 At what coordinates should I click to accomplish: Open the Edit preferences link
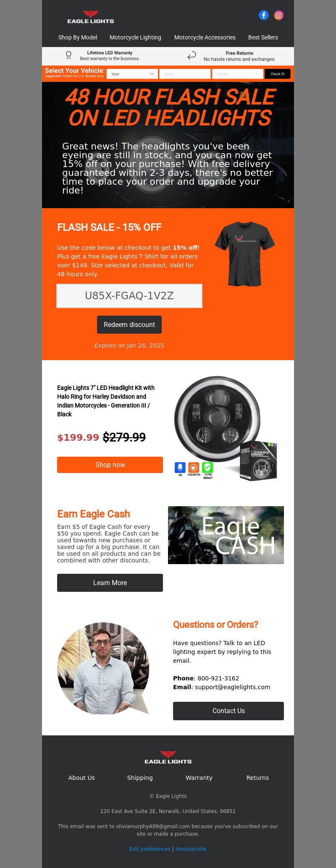click(x=150, y=849)
